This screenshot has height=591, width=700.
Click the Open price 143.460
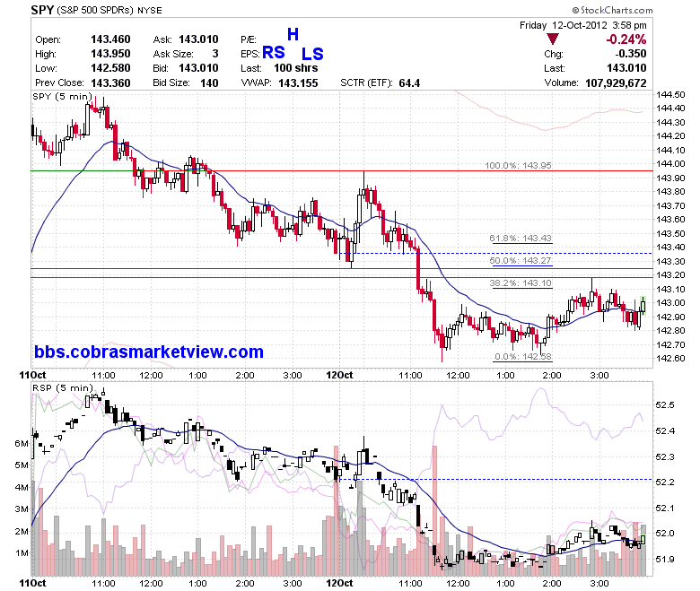[110, 39]
